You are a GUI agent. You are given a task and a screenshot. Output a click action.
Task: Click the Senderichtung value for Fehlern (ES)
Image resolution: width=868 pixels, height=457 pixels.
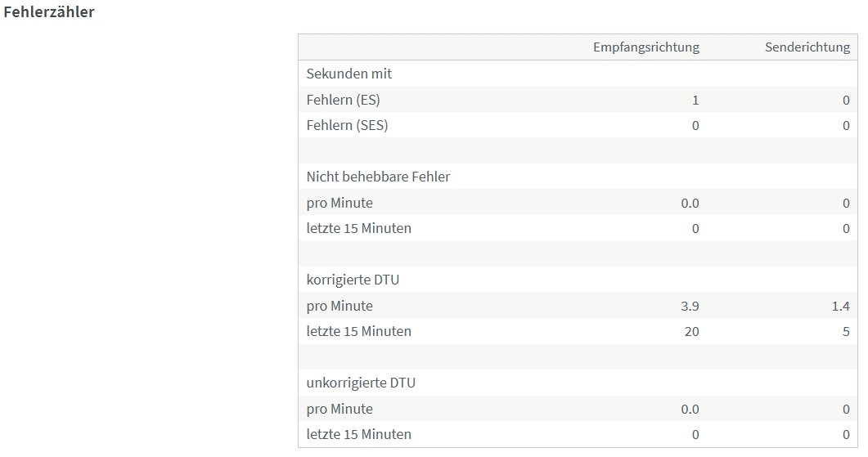(846, 100)
